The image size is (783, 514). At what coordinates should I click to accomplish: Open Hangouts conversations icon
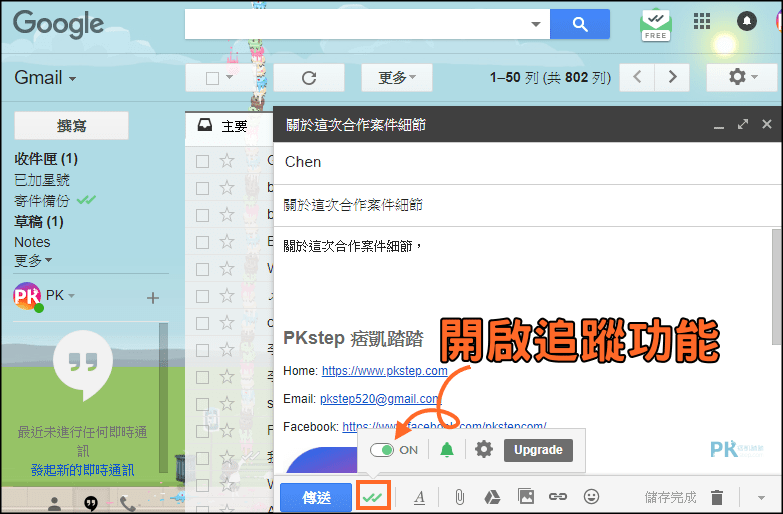tap(90, 504)
